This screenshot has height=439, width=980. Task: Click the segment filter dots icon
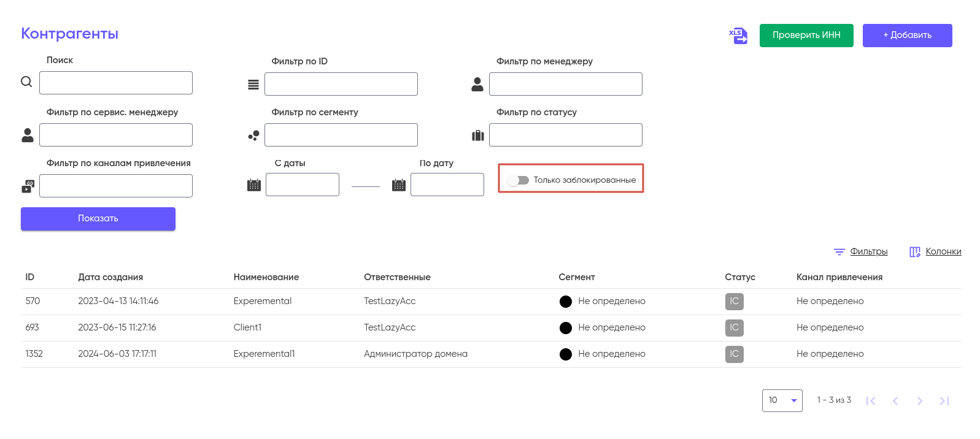coord(253,136)
